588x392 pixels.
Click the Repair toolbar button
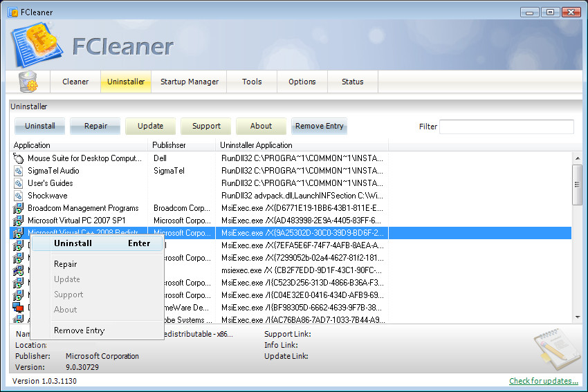(95, 126)
